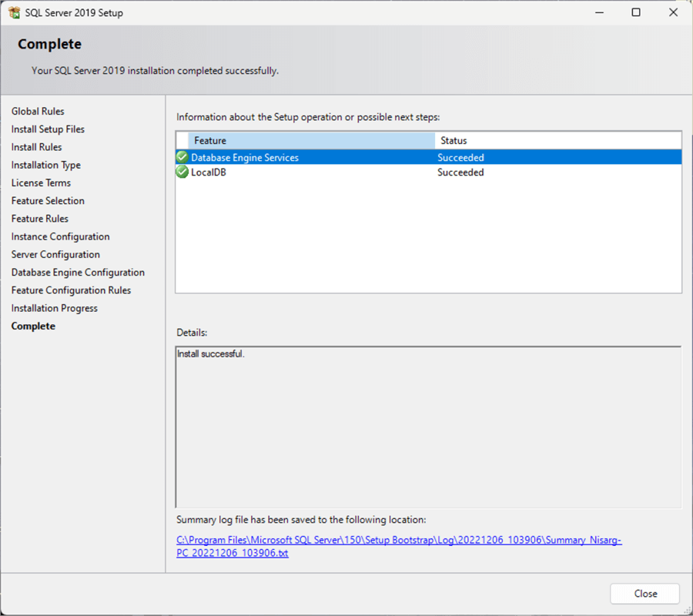Select Installation Progress step
This screenshot has width=693, height=616.
pyautogui.click(x=55, y=308)
